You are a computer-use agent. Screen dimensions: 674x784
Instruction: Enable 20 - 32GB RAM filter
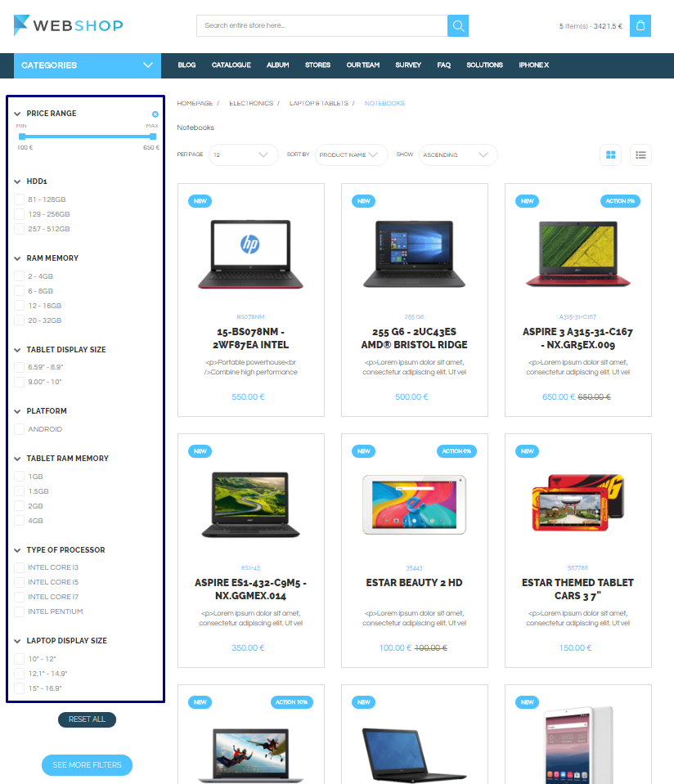(20, 320)
